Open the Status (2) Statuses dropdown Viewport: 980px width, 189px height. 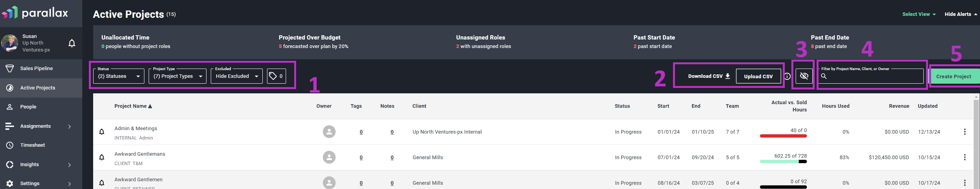119,76
